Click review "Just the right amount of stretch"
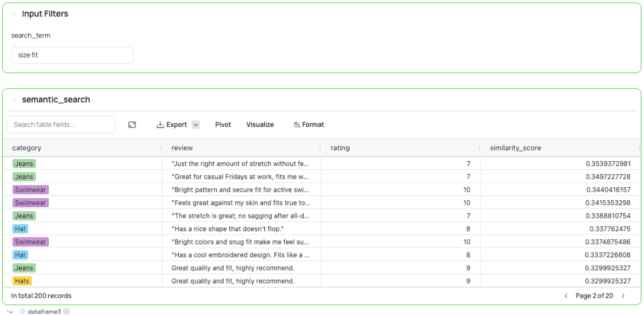Screen dimensions: 644x316 240,164
